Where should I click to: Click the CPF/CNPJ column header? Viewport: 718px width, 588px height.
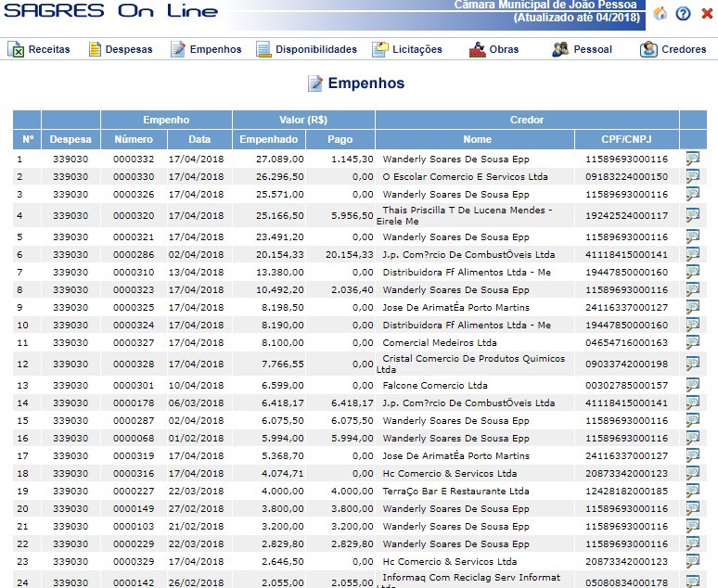pyautogui.click(x=625, y=140)
